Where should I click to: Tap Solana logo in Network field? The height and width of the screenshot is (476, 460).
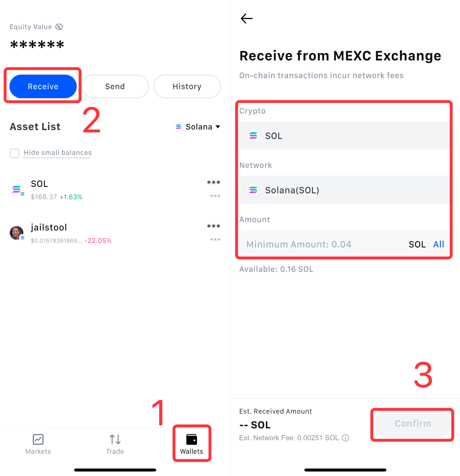tap(253, 190)
